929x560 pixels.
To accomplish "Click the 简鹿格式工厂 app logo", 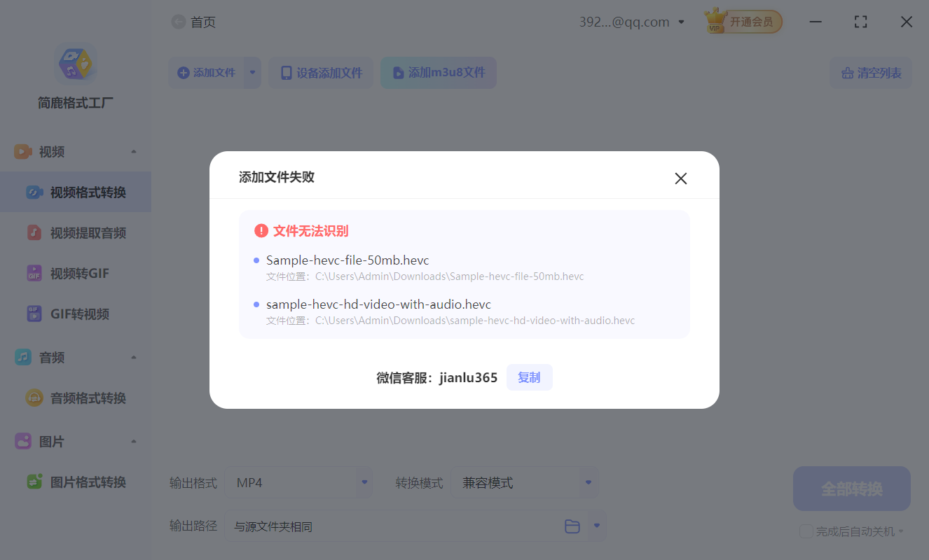I will point(74,63).
